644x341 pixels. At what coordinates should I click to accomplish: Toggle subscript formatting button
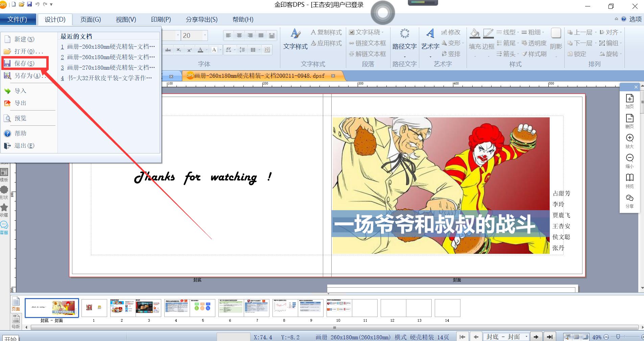point(178,50)
